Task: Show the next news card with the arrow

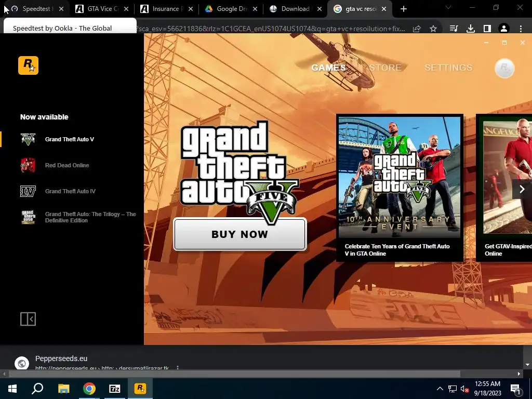Action: (522, 189)
